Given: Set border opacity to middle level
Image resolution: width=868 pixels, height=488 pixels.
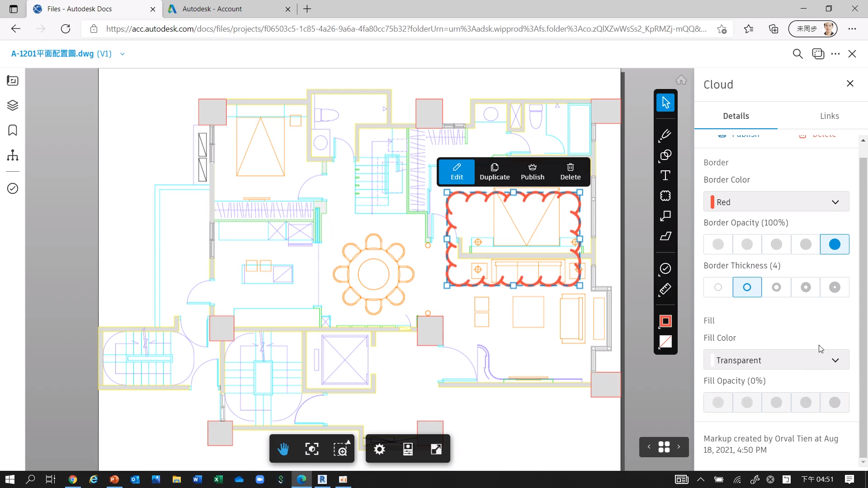Looking at the screenshot, I should (x=776, y=244).
